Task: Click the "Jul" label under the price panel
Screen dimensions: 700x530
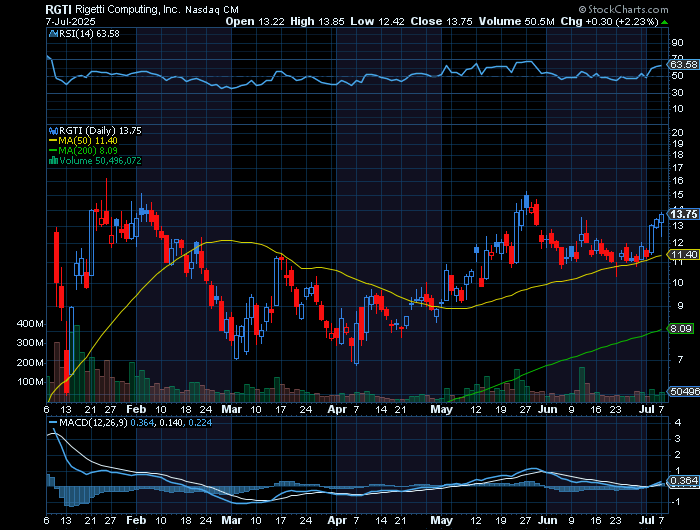Action: 647,409
